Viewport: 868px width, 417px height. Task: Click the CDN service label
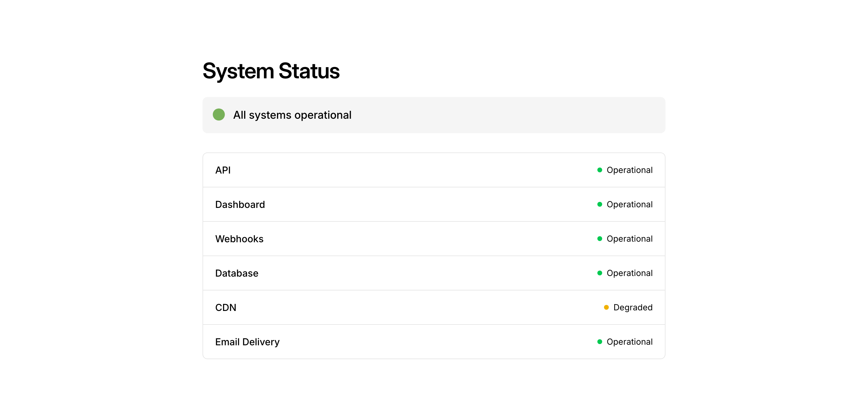[225, 308]
